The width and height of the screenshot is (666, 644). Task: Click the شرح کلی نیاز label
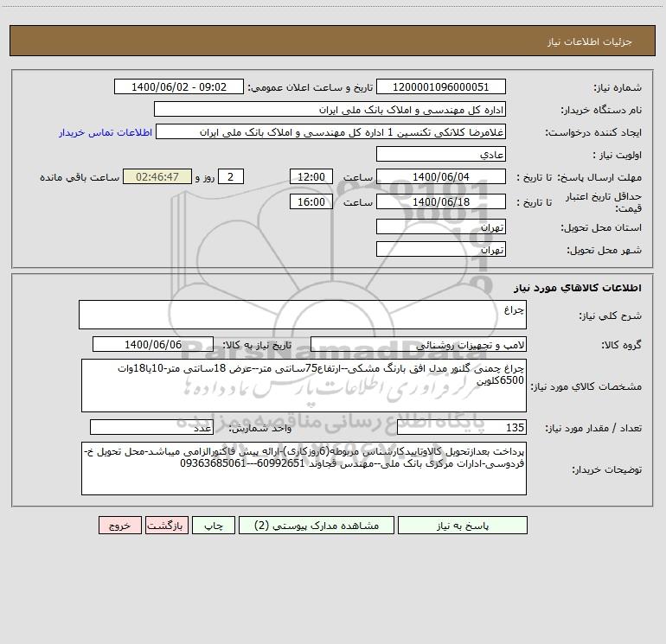point(611,316)
